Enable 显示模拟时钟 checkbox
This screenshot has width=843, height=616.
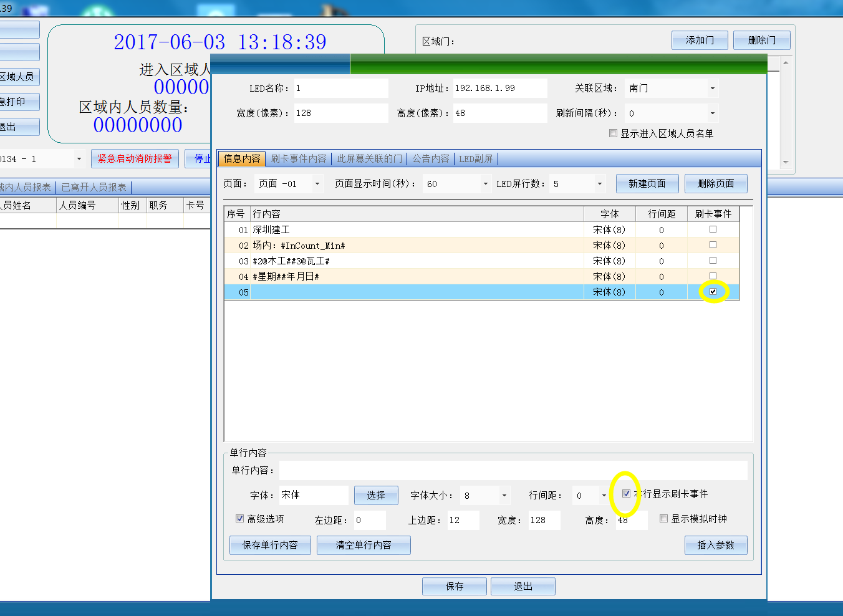[x=663, y=519]
